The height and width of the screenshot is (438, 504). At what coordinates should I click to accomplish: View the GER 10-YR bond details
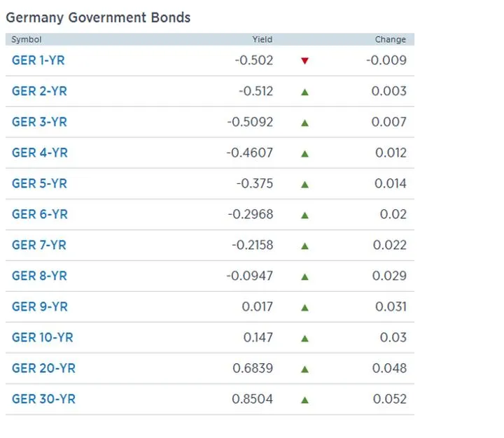(x=43, y=338)
